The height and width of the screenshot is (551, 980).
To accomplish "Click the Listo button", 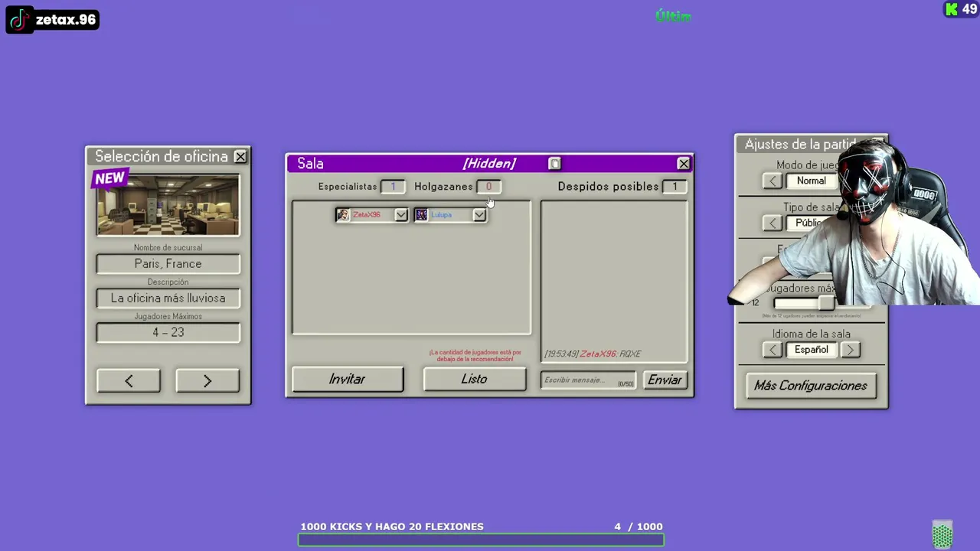I will [475, 380].
